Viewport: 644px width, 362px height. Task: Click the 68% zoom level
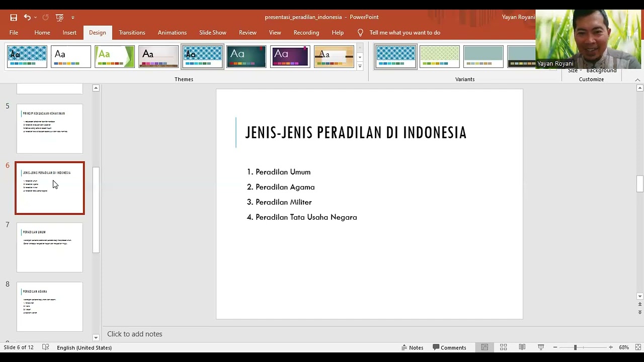pyautogui.click(x=624, y=347)
